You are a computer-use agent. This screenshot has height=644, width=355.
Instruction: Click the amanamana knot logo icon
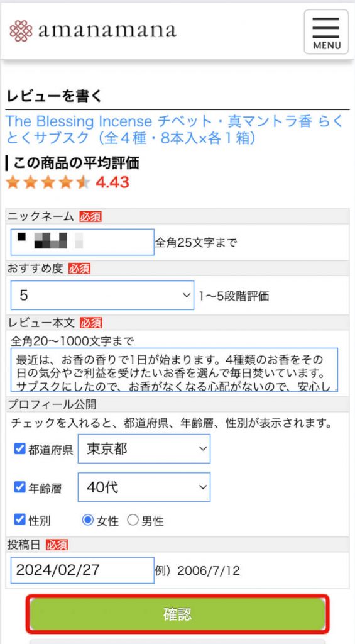(x=21, y=31)
